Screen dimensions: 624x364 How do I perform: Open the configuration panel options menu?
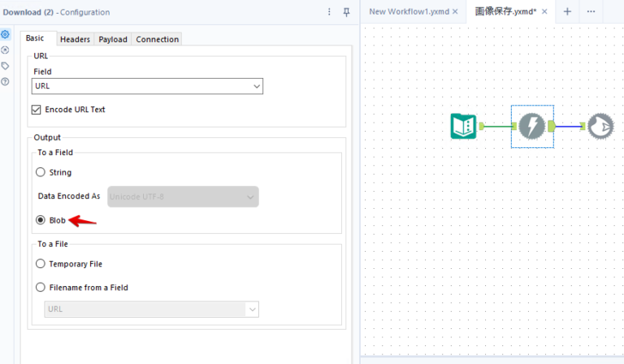click(x=329, y=12)
